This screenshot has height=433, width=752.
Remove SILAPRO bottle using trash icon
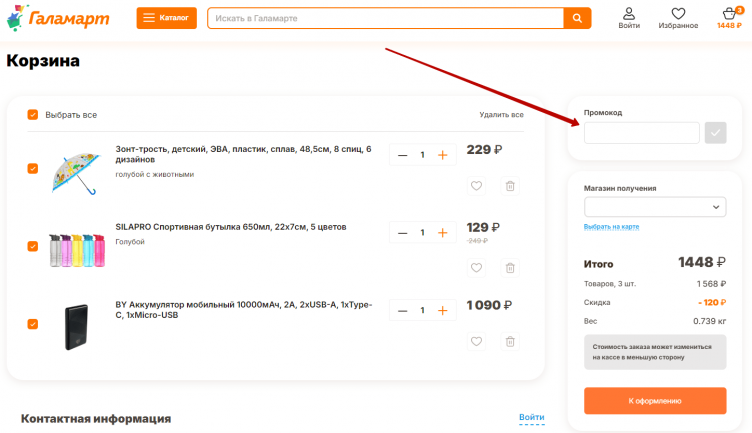pos(510,267)
